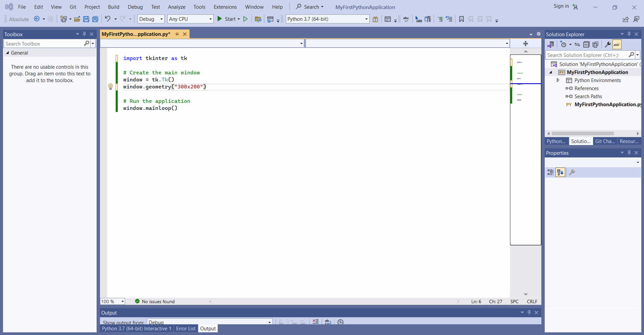
Task: Click the Collapse All icon in Solution Explorer
Action: click(x=586, y=45)
